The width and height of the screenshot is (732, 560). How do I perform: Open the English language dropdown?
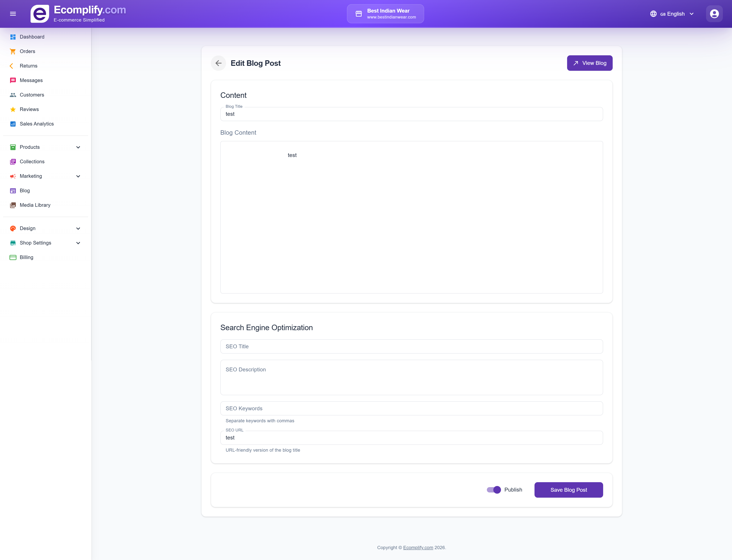(672, 14)
